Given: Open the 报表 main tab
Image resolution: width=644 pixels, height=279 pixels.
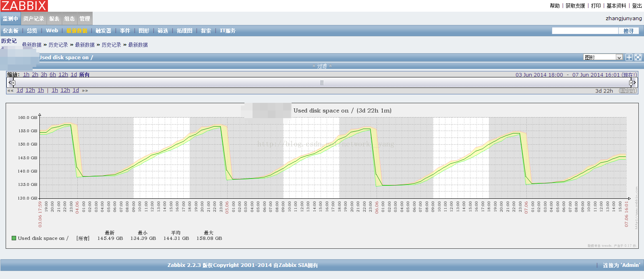Looking at the screenshot, I should (54, 19).
